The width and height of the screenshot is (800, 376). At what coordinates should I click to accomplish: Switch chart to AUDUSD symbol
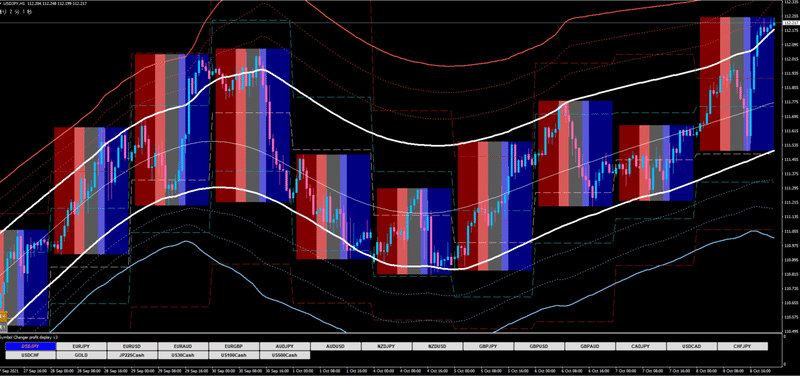pyautogui.click(x=336, y=346)
